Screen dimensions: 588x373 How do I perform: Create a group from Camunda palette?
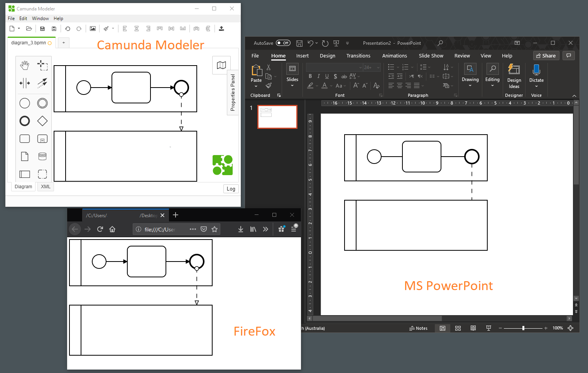coord(42,174)
